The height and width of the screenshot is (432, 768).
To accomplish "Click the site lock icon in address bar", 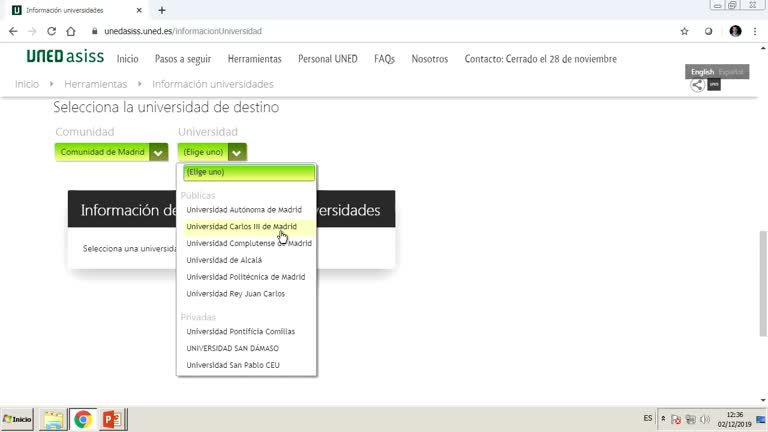I will (95, 31).
